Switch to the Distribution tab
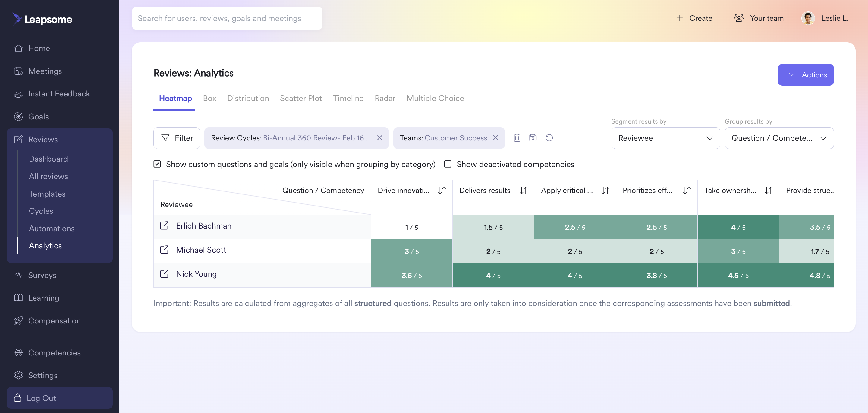This screenshot has height=413, width=868. click(248, 99)
